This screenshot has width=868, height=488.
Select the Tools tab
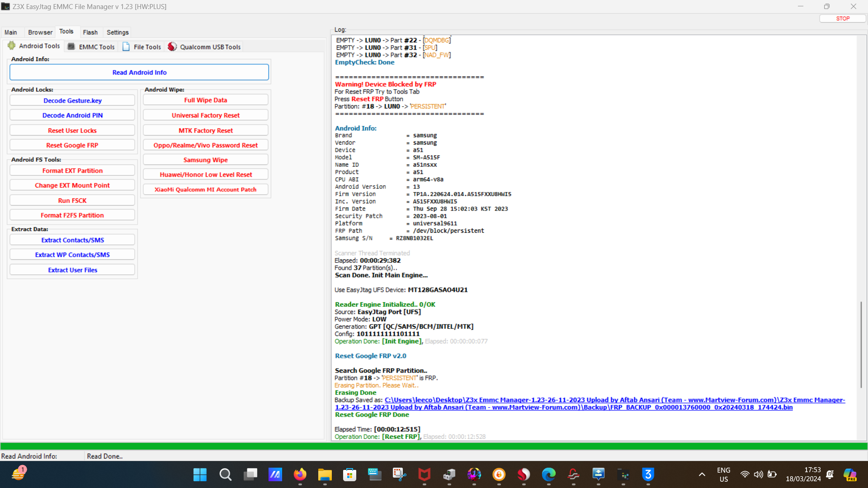pos(66,32)
